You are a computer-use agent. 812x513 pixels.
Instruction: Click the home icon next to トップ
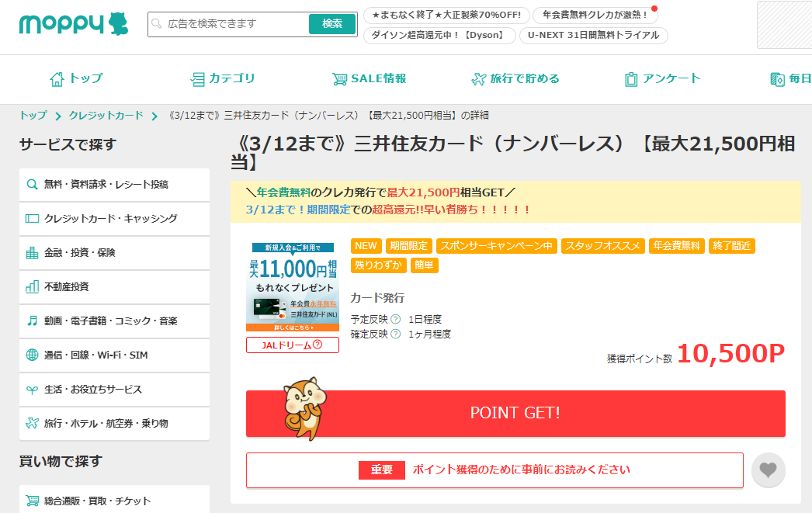coord(57,79)
